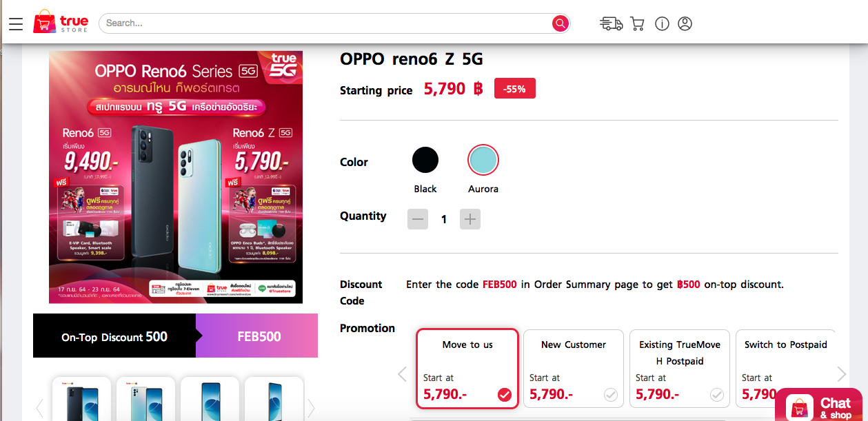Show next product thumbnails

[x=311, y=408]
